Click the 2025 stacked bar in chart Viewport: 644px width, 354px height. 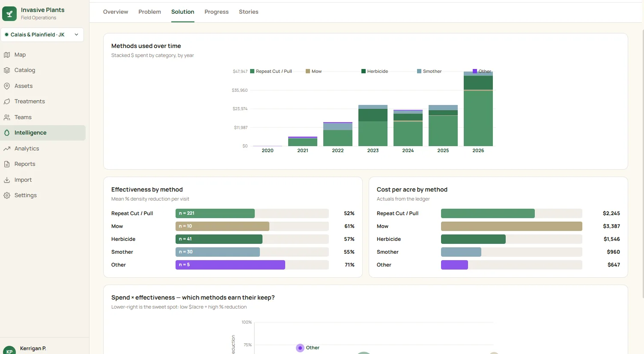[443, 126]
